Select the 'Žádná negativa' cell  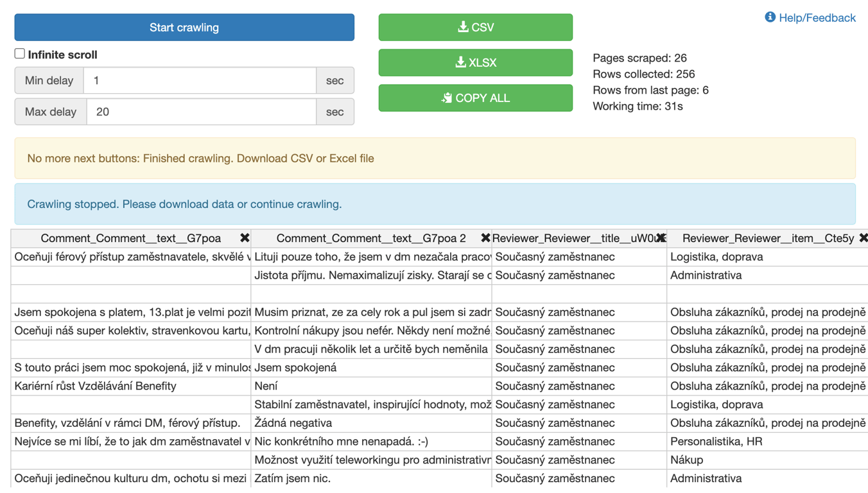tap(371, 424)
